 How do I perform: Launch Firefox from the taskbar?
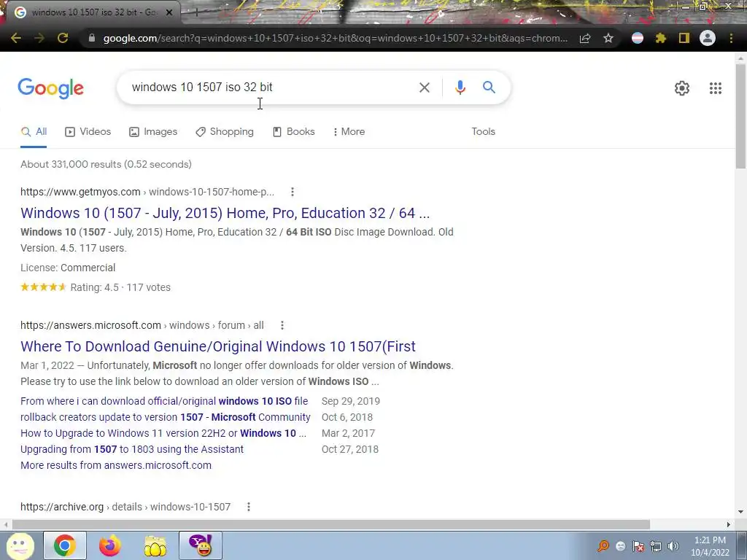109,545
